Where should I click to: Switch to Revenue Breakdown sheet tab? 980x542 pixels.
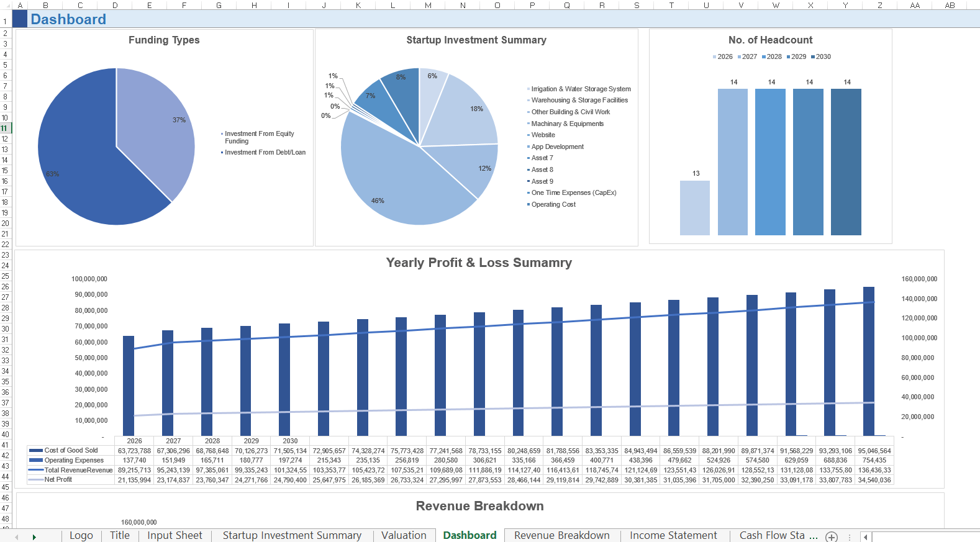(x=561, y=536)
